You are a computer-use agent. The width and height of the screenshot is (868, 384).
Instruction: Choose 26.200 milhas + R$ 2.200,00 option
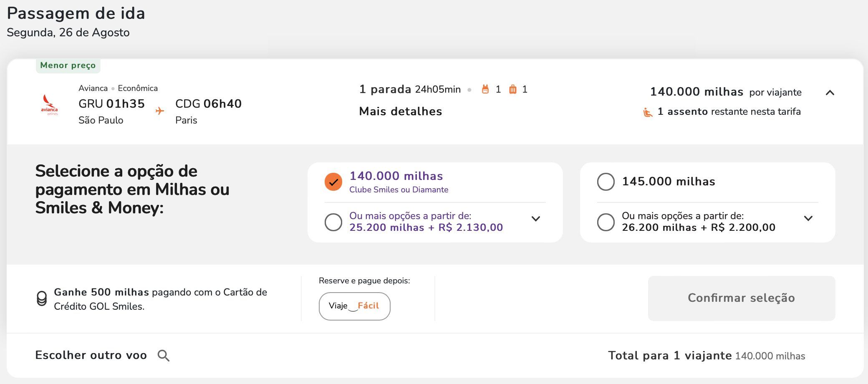[x=606, y=222]
